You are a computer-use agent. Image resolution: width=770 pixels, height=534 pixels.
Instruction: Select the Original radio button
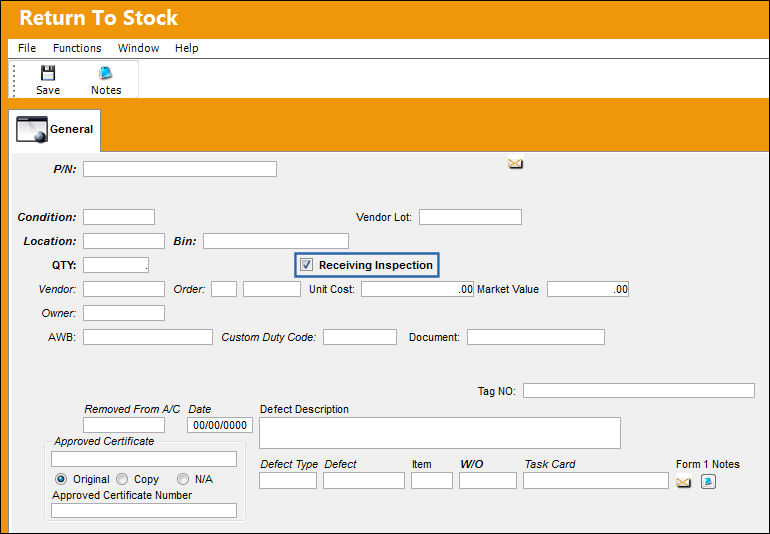click(61, 478)
